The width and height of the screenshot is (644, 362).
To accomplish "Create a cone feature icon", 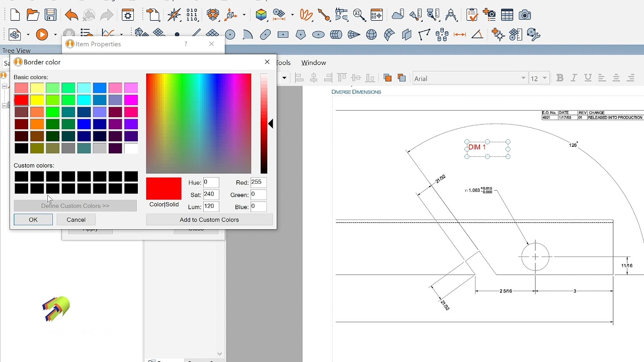I will click(354, 35).
